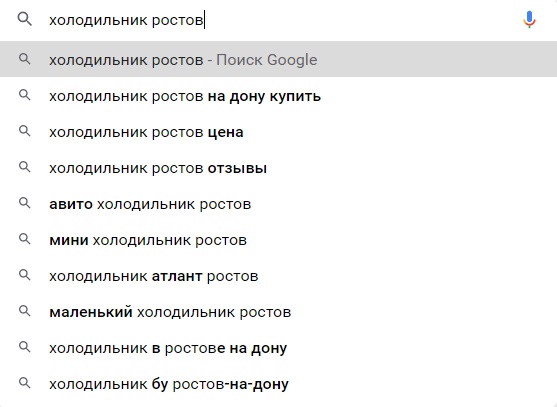Choose 'холодильник ростов на дону купить'
Screen dimensions: 557x407
(x=278, y=95)
